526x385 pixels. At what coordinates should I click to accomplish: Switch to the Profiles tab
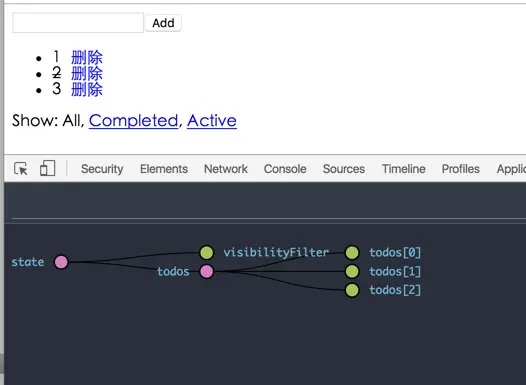460,169
